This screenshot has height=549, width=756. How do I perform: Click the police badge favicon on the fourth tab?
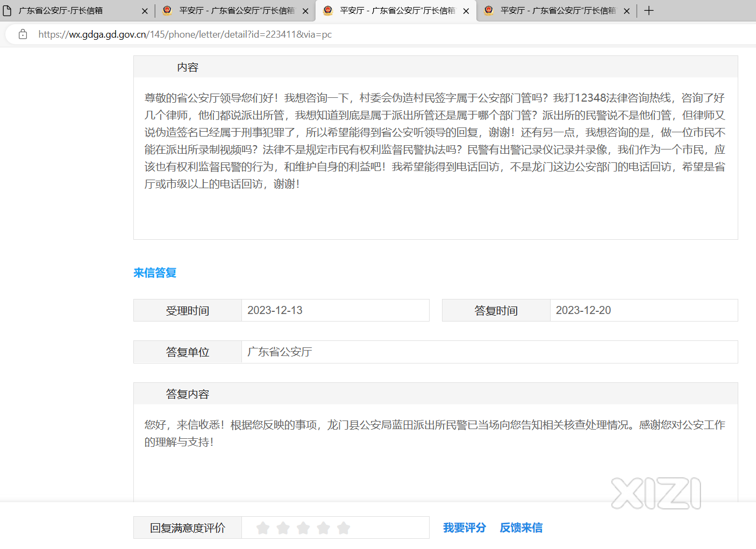(x=489, y=10)
